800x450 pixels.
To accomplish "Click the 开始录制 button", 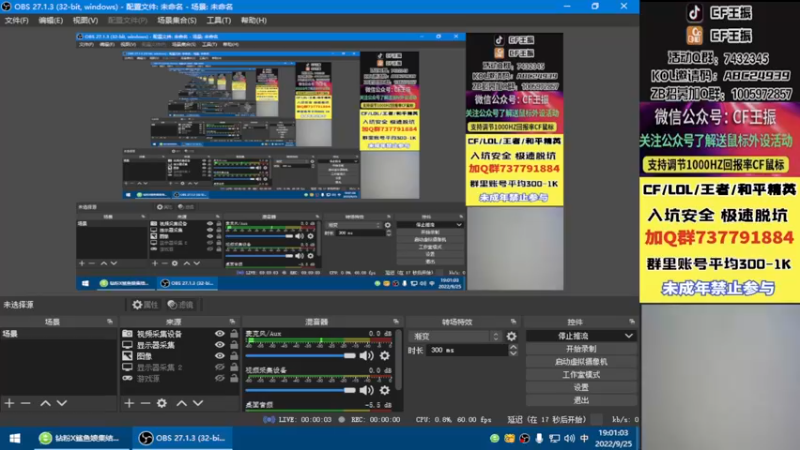I will coord(581,349).
